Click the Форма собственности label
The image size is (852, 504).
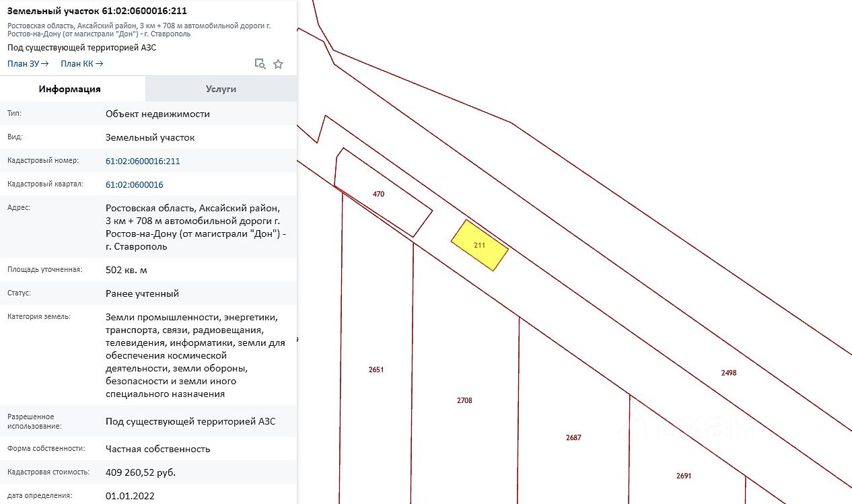[x=46, y=449]
